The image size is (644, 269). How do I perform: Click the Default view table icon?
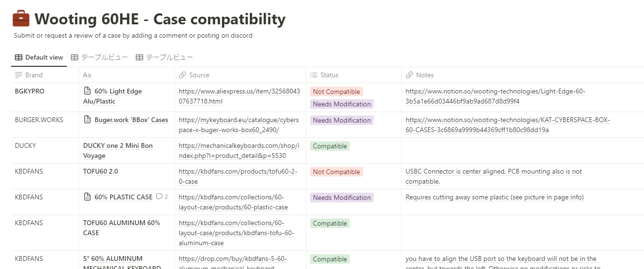click(x=19, y=57)
